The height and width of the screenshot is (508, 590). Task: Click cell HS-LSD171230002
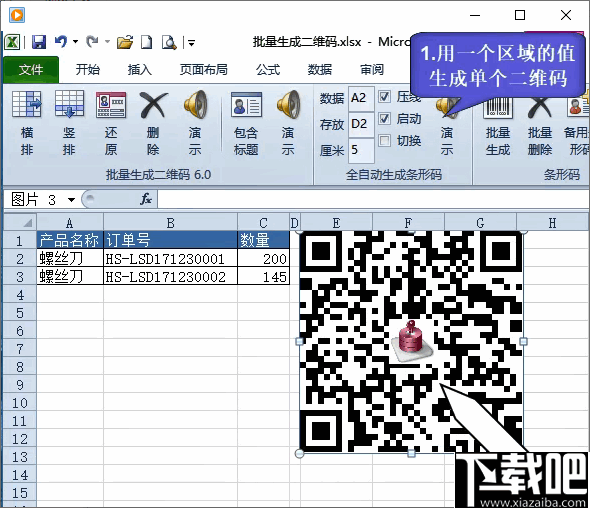[x=170, y=277]
